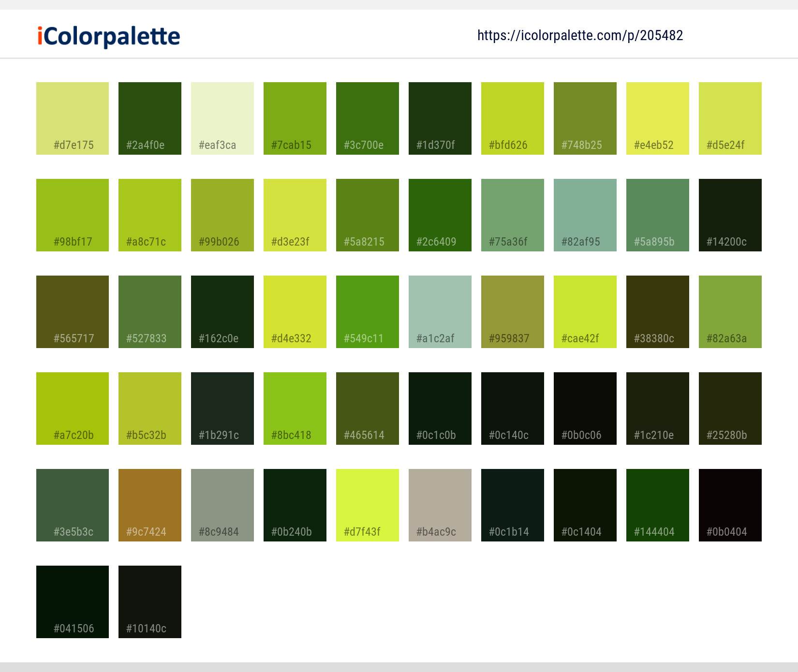Pick the #a1c2af pale teal swatch
The image size is (798, 672).
pyautogui.click(x=440, y=312)
